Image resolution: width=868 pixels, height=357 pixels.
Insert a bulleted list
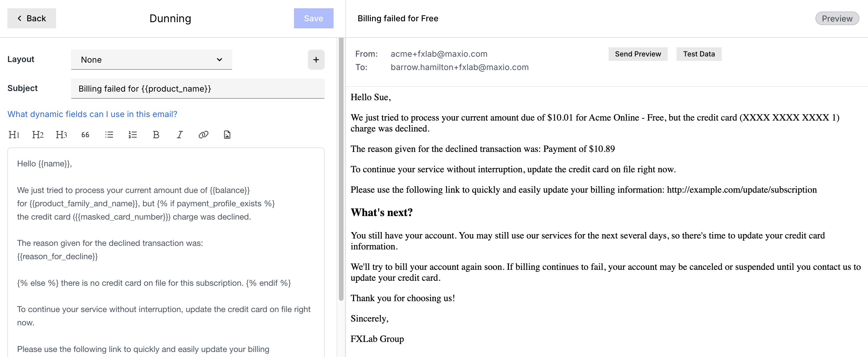(x=109, y=135)
